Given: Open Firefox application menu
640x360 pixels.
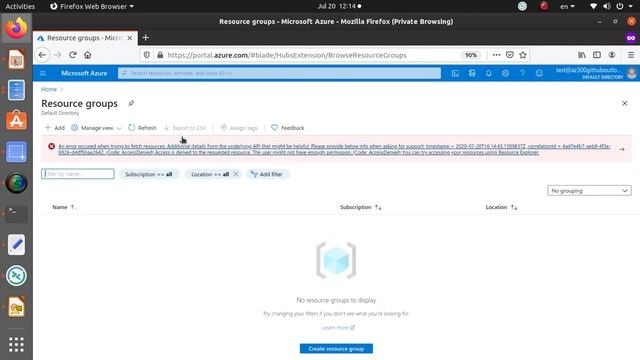Looking at the screenshot, I should (x=631, y=55).
